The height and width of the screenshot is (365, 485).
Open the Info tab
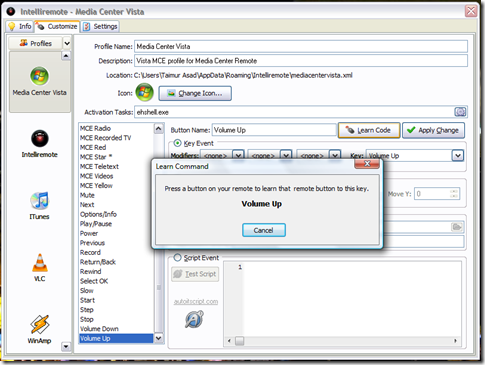(x=19, y=26)
